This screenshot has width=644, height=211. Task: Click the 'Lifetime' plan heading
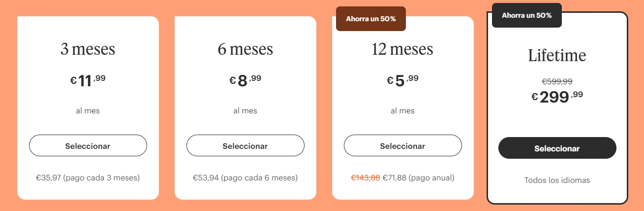(x=557, y=56)
